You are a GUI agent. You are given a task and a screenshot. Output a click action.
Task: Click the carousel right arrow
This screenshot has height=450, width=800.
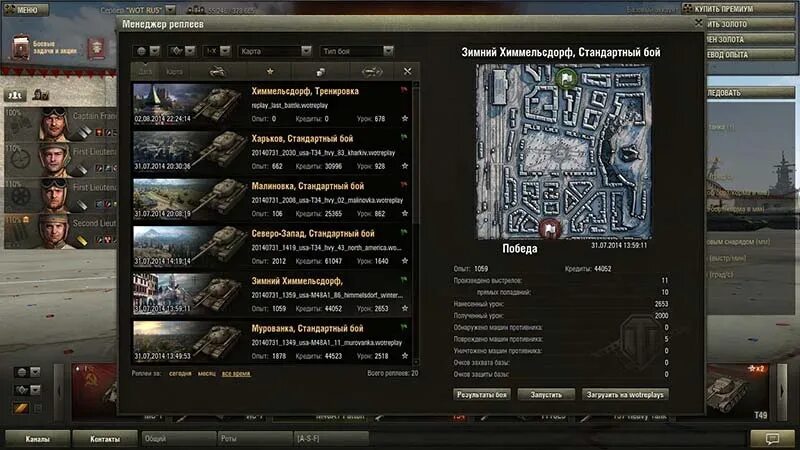coord(782,391)
